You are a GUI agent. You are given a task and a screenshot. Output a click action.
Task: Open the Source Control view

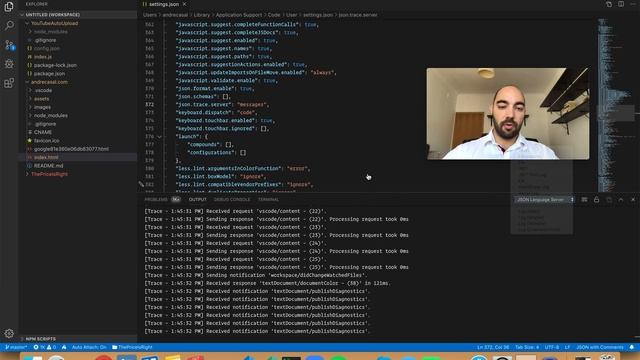click(9, 45)
